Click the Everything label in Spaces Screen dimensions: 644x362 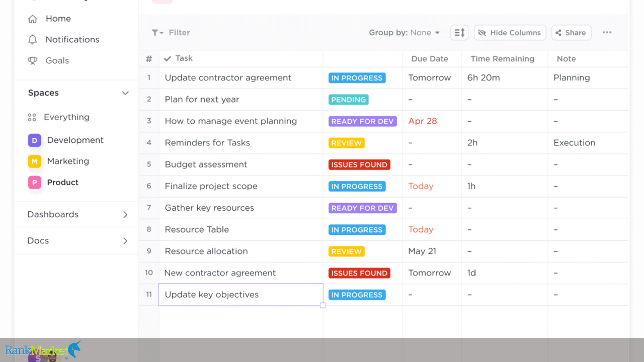pos(66,117)
